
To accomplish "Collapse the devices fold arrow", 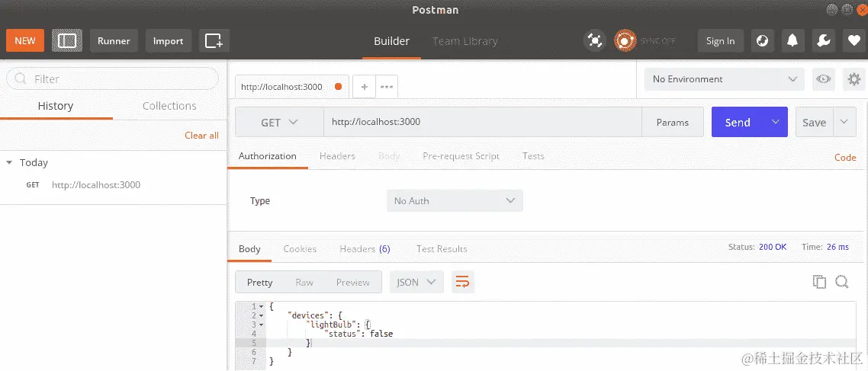I will (x=262, y=315).
